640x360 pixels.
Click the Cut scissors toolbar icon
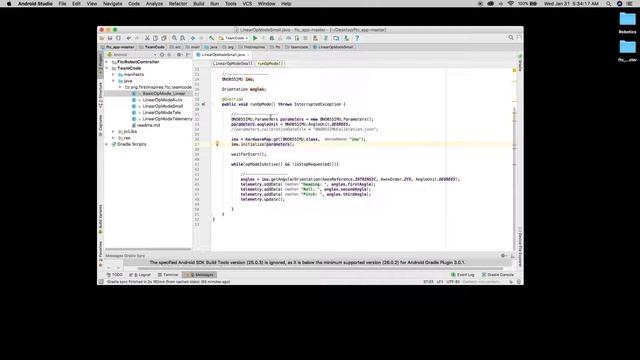click(x=147, y=38)
